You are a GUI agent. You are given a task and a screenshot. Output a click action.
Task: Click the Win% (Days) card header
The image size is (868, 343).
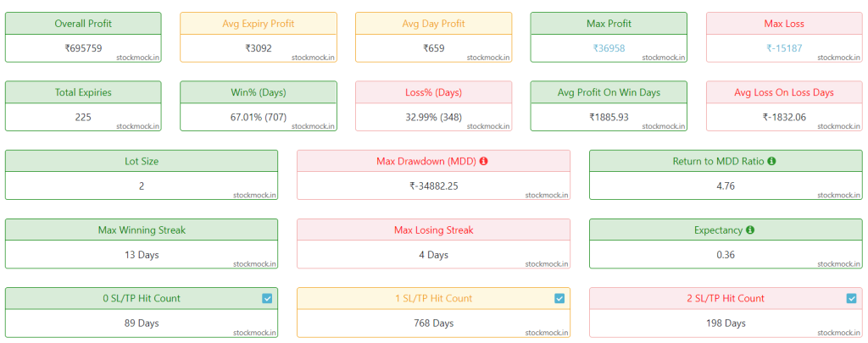tap(259, 92)
